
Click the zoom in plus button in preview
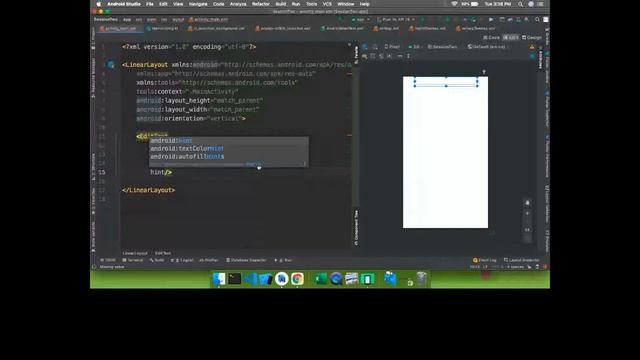527,213
